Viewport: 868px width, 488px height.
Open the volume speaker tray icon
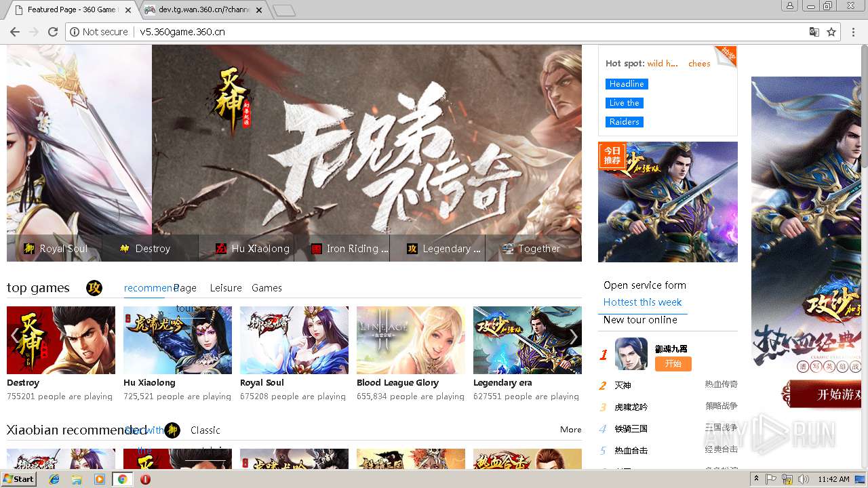[804, 479]
